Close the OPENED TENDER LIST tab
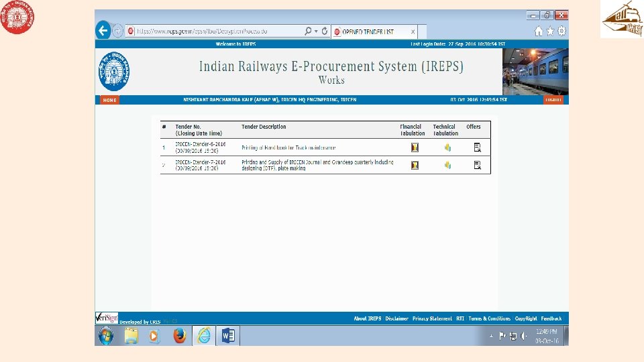The height and width of the screenshot is (362, 644). (x=413, y=32)
